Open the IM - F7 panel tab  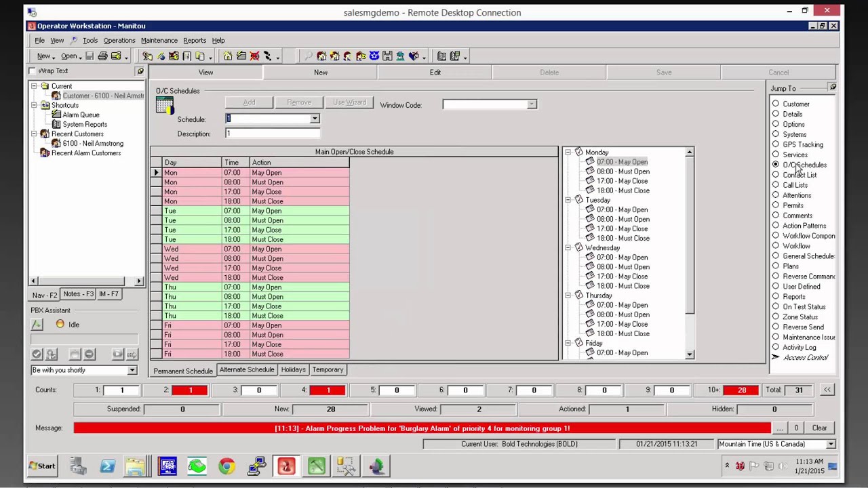(x=108, y=294)
